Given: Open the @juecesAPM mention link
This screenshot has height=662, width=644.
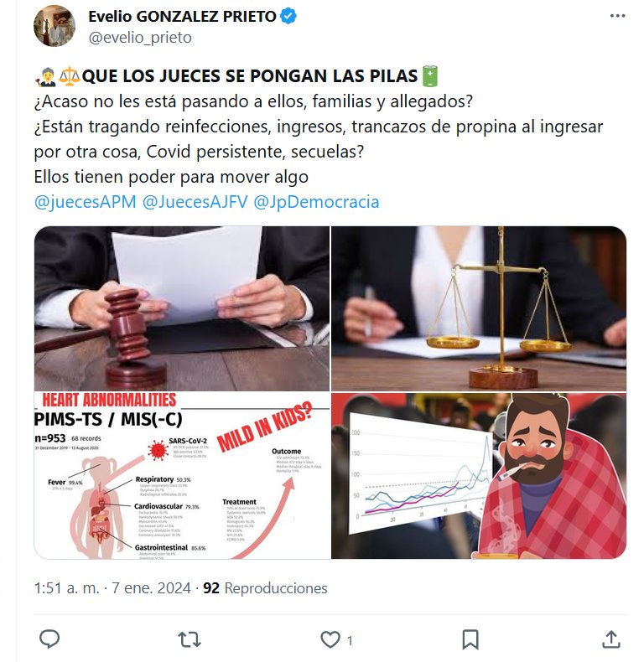Looking at the screenshot, I should 86,202.
